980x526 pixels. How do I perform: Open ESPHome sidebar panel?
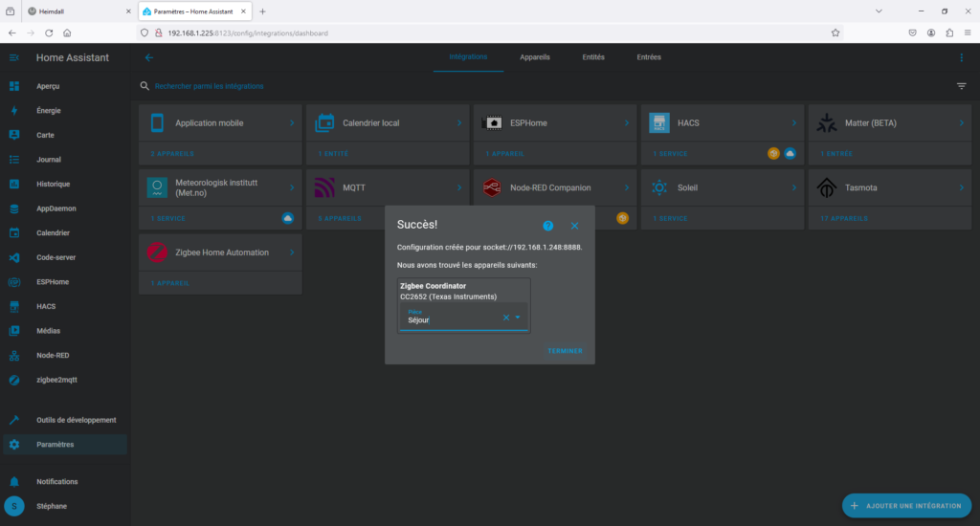(65, 282)
